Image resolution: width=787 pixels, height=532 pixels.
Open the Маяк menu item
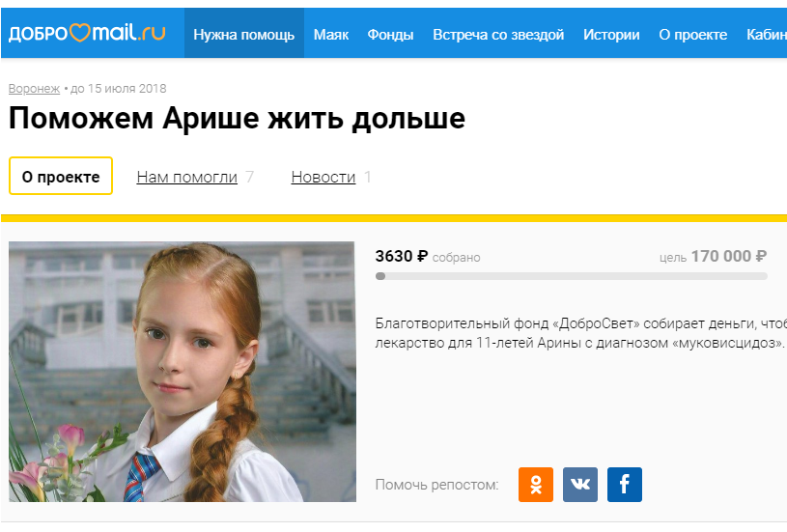[331, 34]
